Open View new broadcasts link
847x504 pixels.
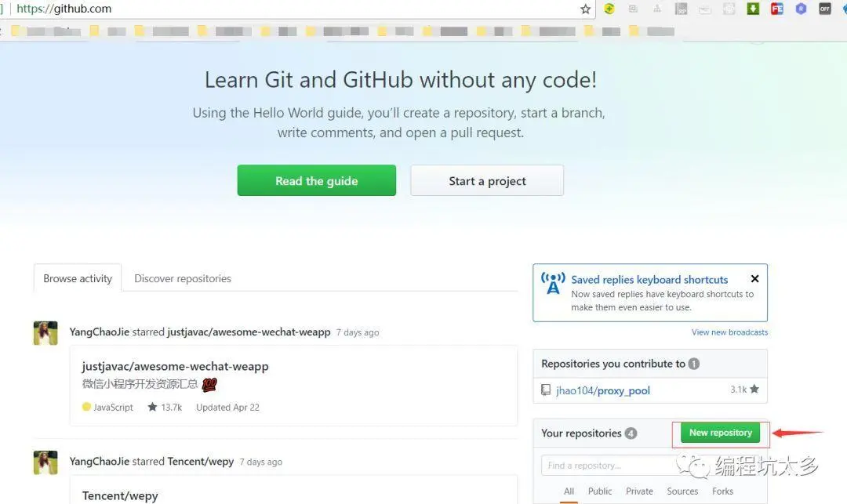(729, 332)
